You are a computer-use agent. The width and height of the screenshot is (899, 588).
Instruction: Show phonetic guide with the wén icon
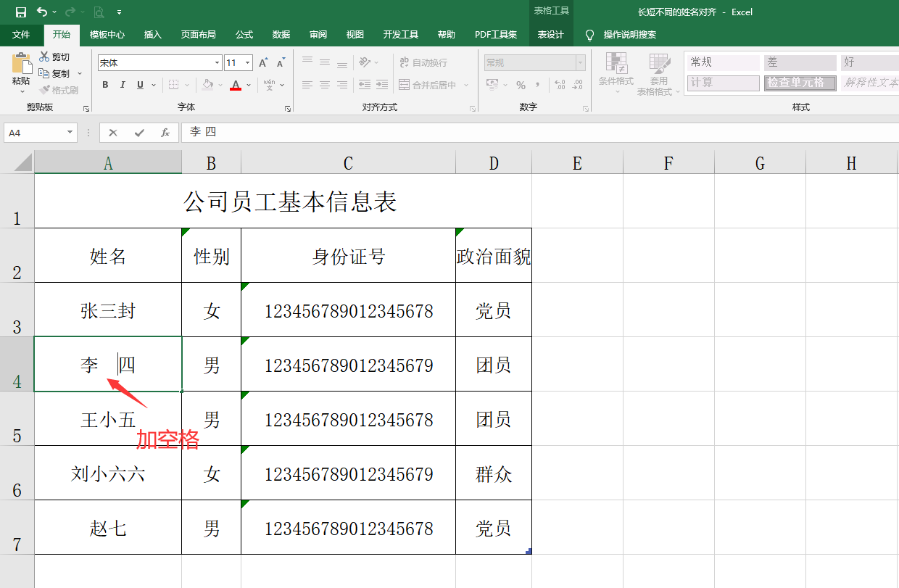tap(269, 85)
